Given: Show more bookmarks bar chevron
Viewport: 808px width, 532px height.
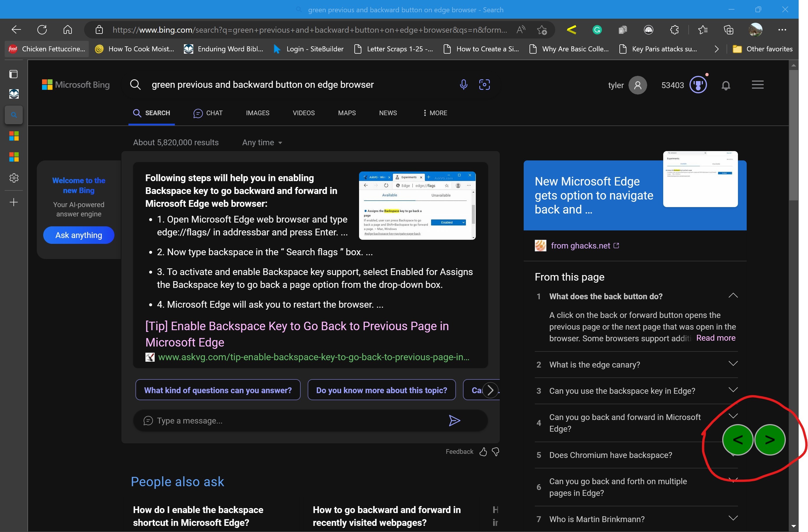Looking at the screenshot, I should [x=716, y=49].
